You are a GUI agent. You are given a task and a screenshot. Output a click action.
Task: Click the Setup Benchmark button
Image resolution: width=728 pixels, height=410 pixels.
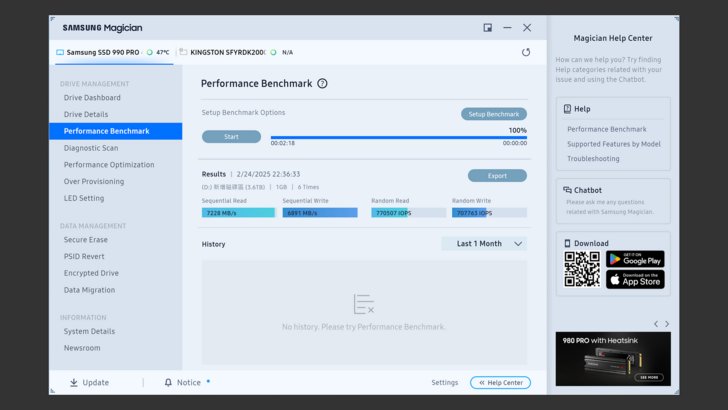click(x=494, y=114)
